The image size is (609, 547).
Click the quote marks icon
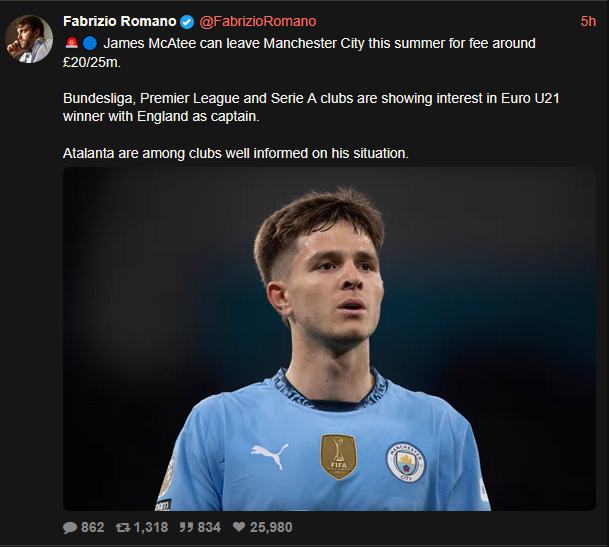pyautogui.click(x=186, y=527)
